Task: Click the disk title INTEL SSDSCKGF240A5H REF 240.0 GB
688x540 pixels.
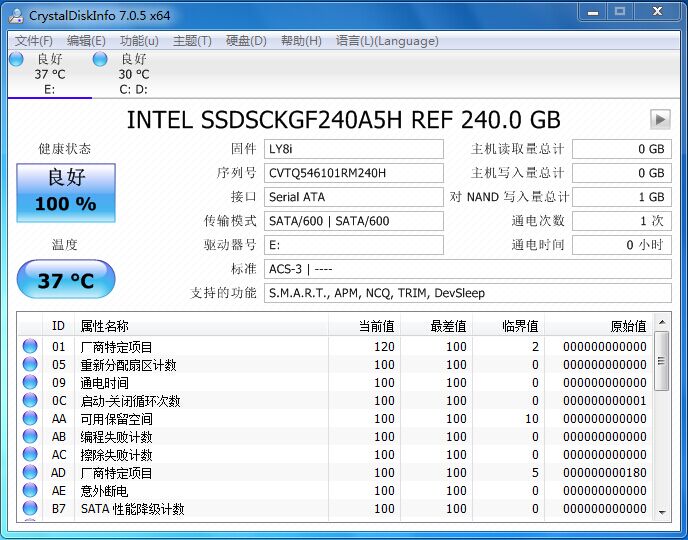Action: (344, 120)
